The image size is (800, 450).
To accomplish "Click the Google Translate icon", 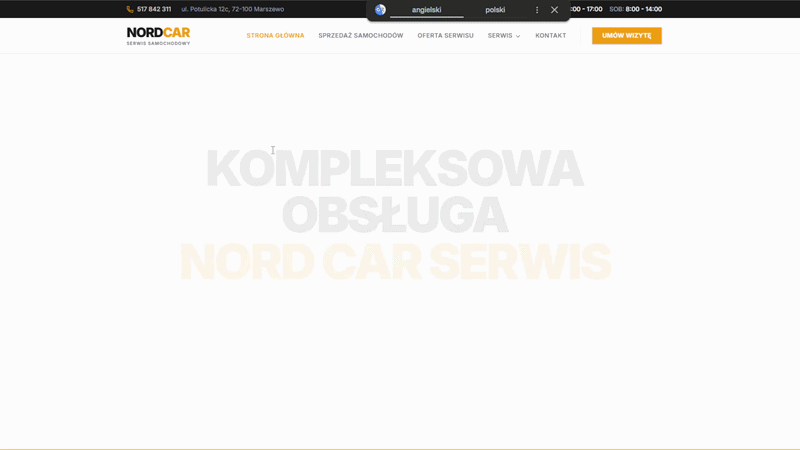I will click(380, 10).
